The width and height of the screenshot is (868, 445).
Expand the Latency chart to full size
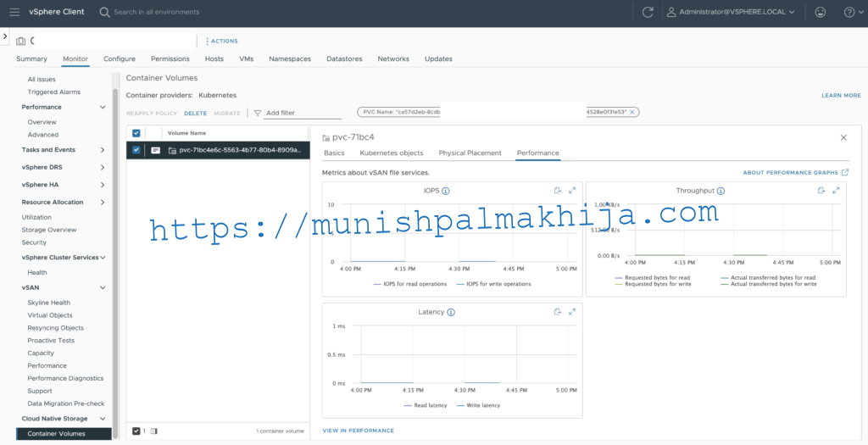tap(572, 312)
